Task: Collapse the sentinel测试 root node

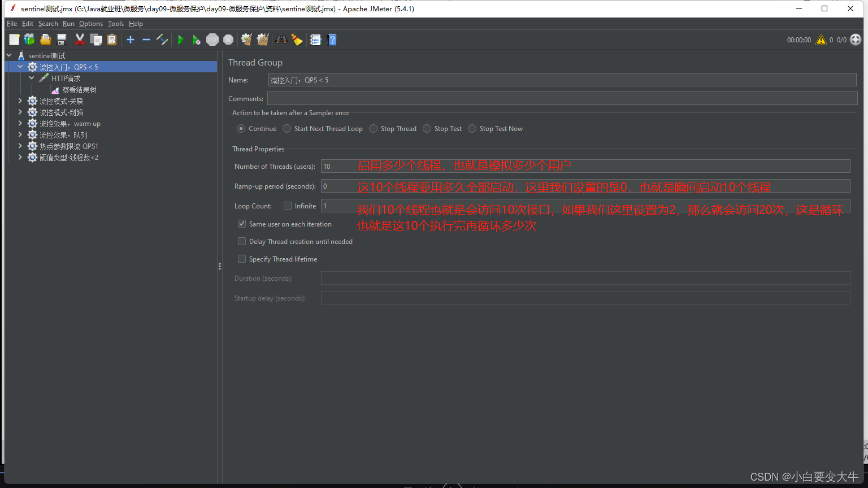Action: point(9,55)
